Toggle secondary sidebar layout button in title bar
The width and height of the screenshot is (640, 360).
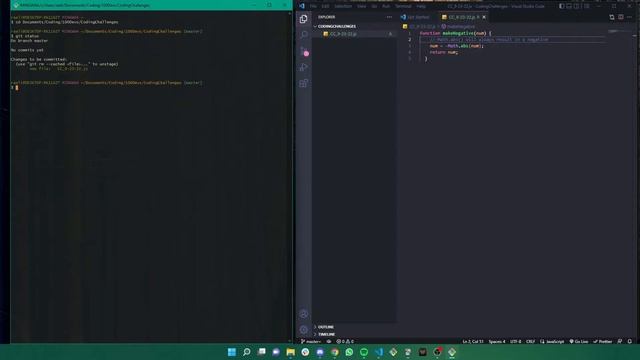click(577, 6)
